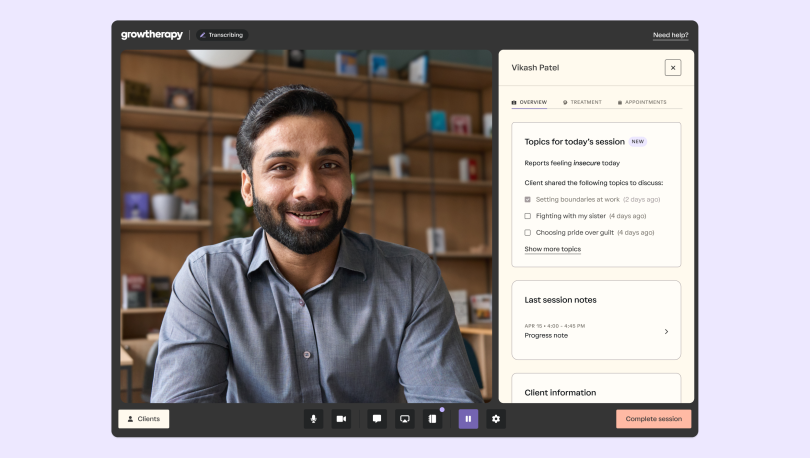Close the Vikash Patel side panel
Screen dimensions: 810x458
(673, 68)
